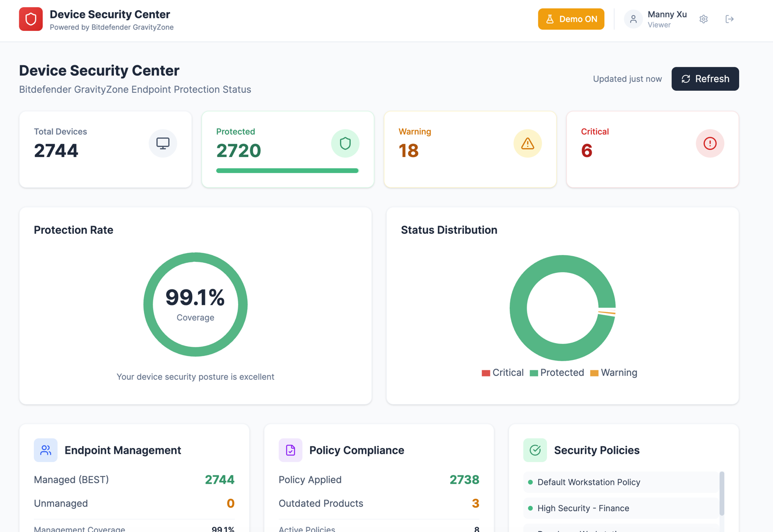Click the warning triangle icon on Warning card
The image size is (773, 532).
click(528, 143)
